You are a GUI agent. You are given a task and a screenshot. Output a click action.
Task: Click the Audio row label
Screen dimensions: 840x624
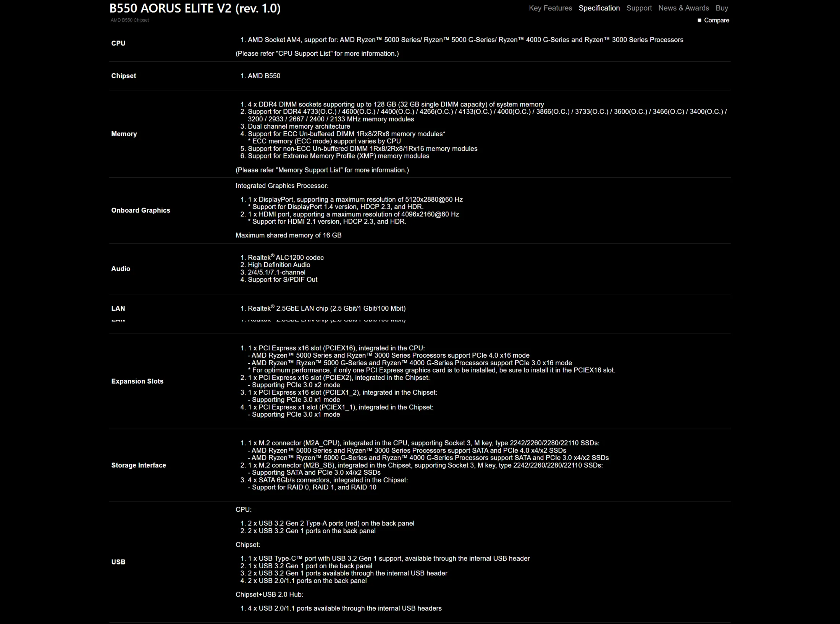click(x=121, y=269)
